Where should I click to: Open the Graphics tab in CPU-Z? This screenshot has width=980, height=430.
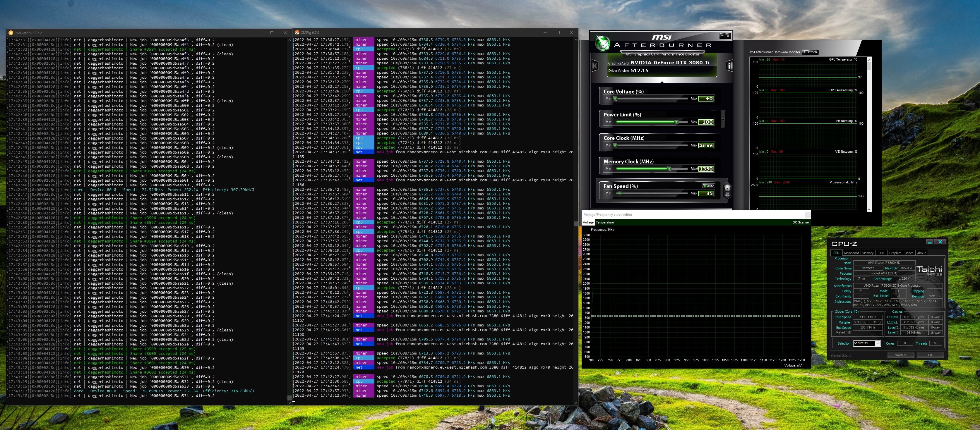[x=895, y=253]
